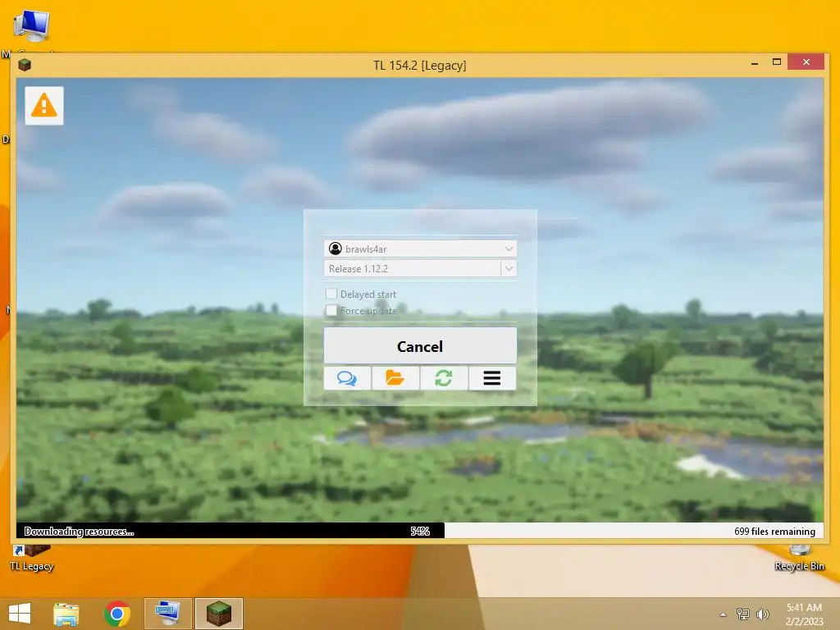
Task: Launch Google Chrome from the taskbar
Action: [x=117, y=614]
